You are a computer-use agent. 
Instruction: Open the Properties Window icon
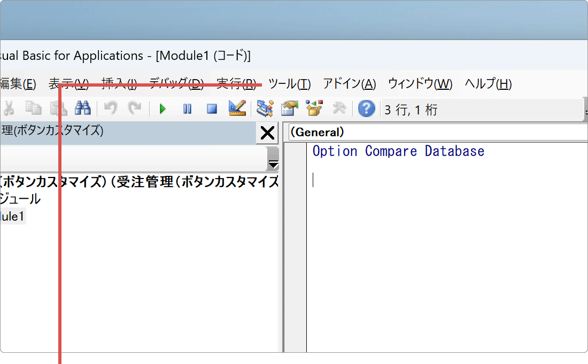click(x=289, y=109)
